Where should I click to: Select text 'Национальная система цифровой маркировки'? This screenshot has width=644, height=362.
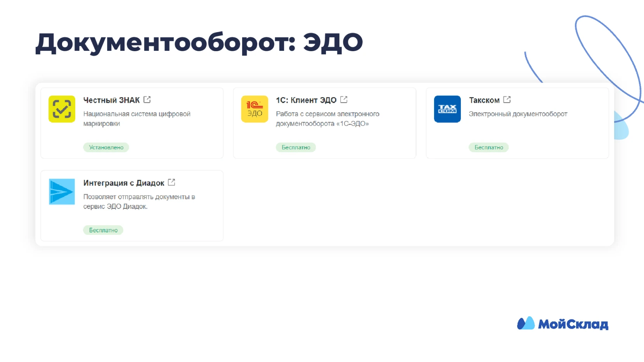137,119
